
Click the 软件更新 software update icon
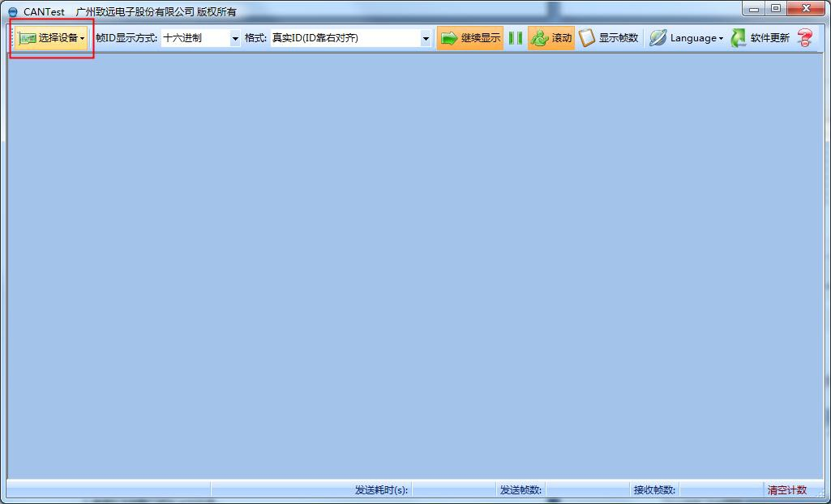[739, 38]
